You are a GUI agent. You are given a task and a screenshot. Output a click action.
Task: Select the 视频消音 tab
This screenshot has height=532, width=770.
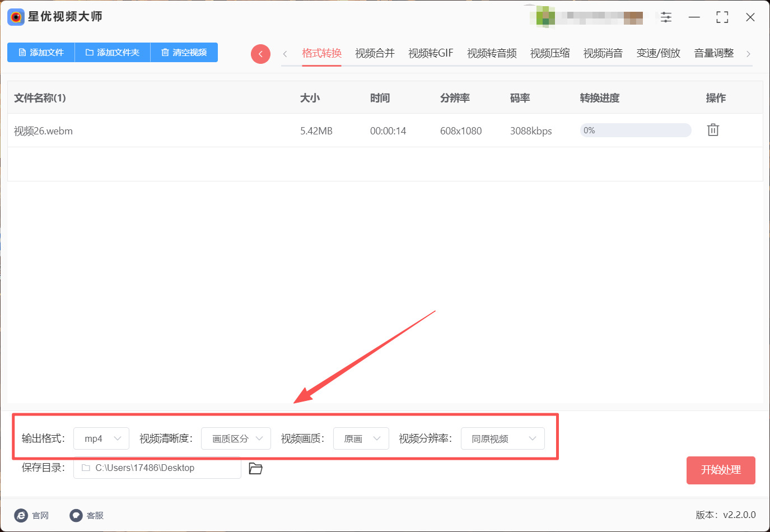tap(603, 53)
